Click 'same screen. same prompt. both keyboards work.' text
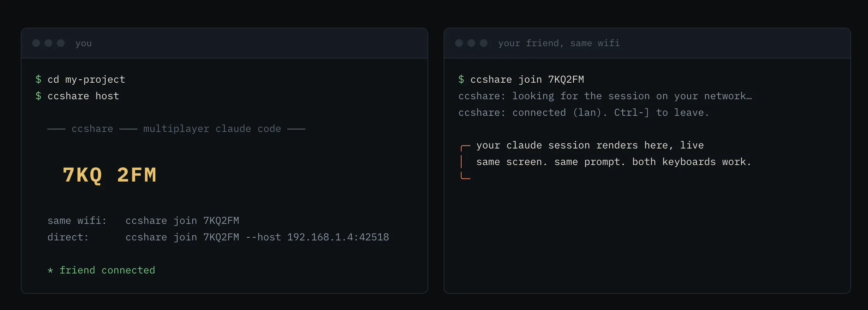This screenshot has height=310, width=868. [x=614, y=162]
